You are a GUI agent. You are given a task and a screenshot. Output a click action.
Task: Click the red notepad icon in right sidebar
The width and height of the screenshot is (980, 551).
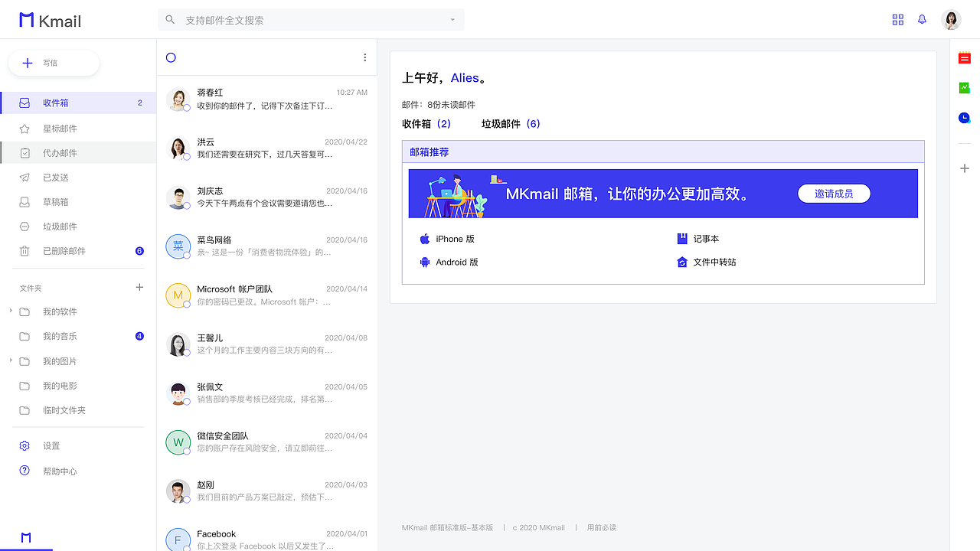tap(965, 57)
